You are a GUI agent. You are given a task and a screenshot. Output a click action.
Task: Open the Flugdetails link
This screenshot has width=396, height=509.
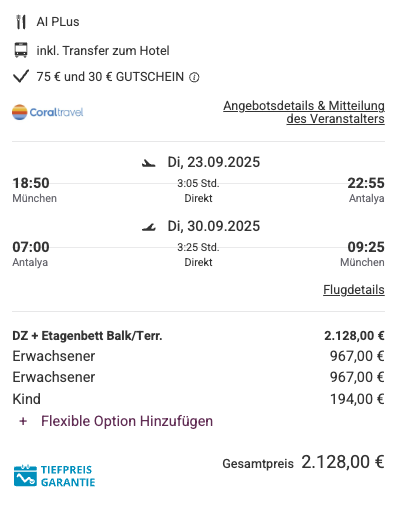354,290
